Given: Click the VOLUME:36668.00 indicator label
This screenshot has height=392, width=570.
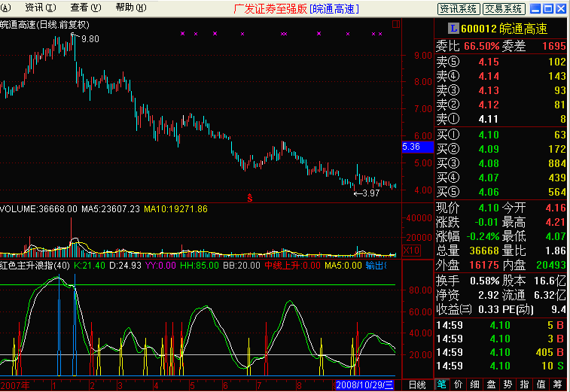Looking at the screenshot, I should point(38,209).
